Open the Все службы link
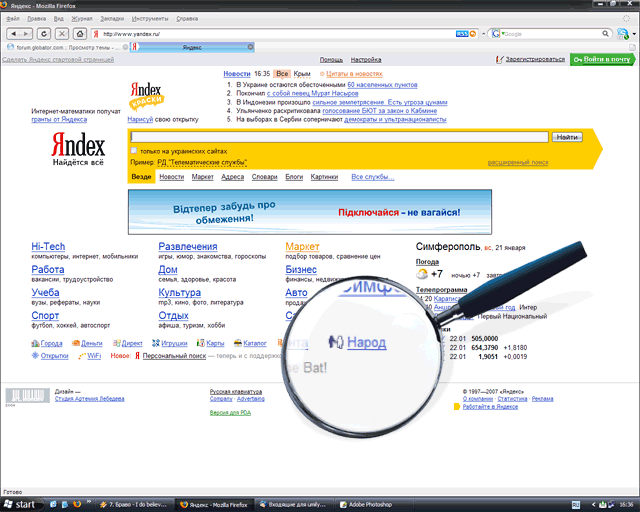The width and height of the screenshot is (640, 512). click(x=373, y=177)
